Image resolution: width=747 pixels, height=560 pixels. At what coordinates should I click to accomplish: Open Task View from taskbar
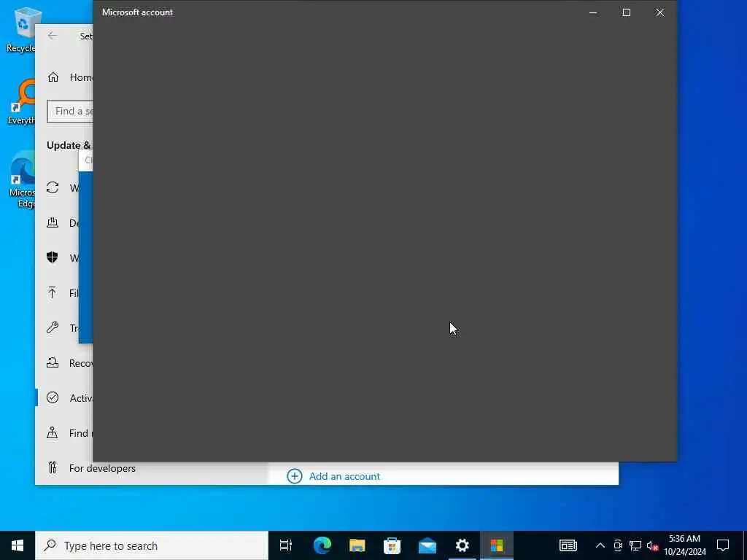coord(286,545)
